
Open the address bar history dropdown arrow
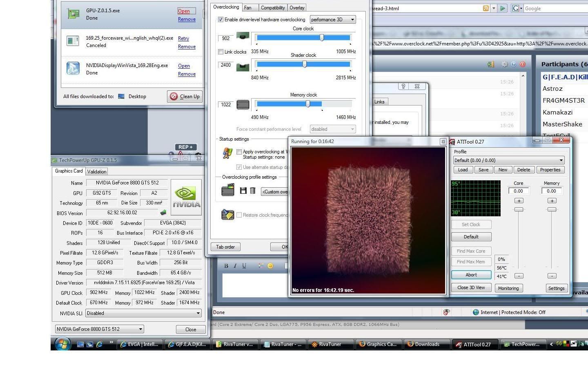[494, 8]
